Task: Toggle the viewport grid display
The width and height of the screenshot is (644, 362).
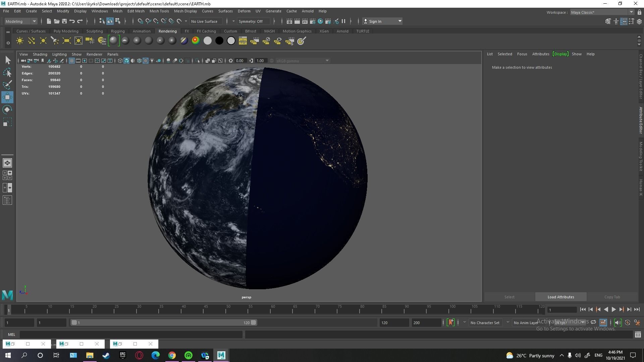Action: (x=71, y=61)
